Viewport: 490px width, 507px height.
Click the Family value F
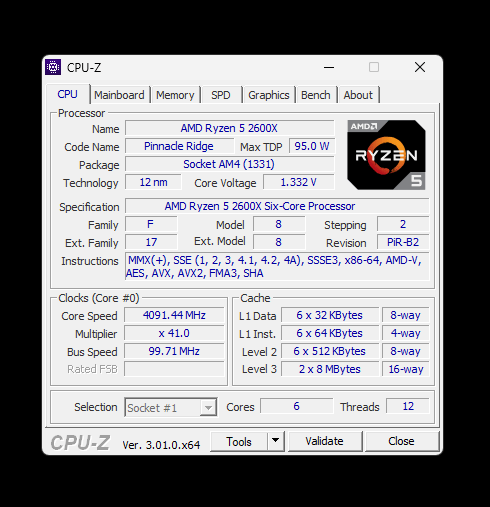tap(151, 224)
